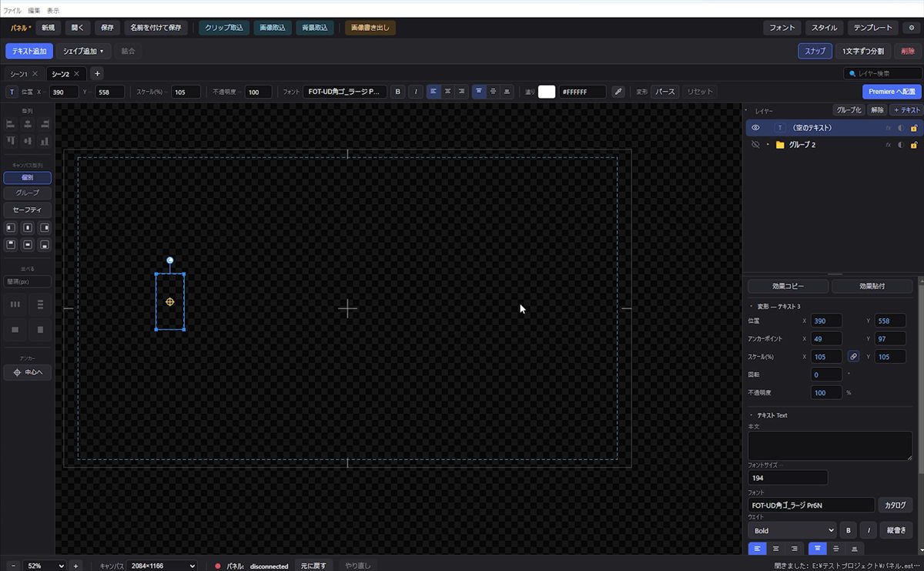This screenshot has height=571, width=924.
Task: Click the #FFFFFF hex color field
Action: 583,92
